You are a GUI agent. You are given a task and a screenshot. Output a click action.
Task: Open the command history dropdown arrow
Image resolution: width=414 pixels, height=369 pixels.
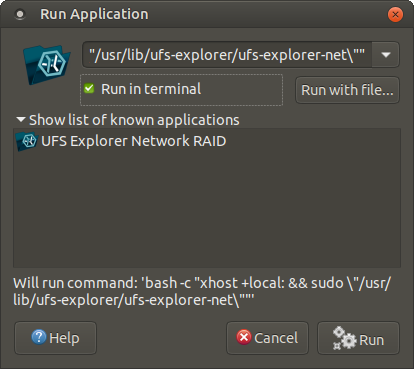[386, 55]
